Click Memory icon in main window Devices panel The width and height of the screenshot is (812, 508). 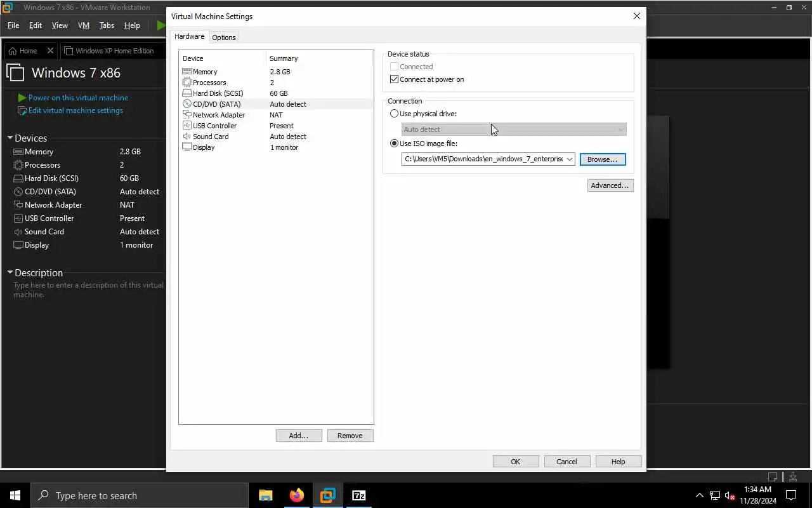point(18,152)
